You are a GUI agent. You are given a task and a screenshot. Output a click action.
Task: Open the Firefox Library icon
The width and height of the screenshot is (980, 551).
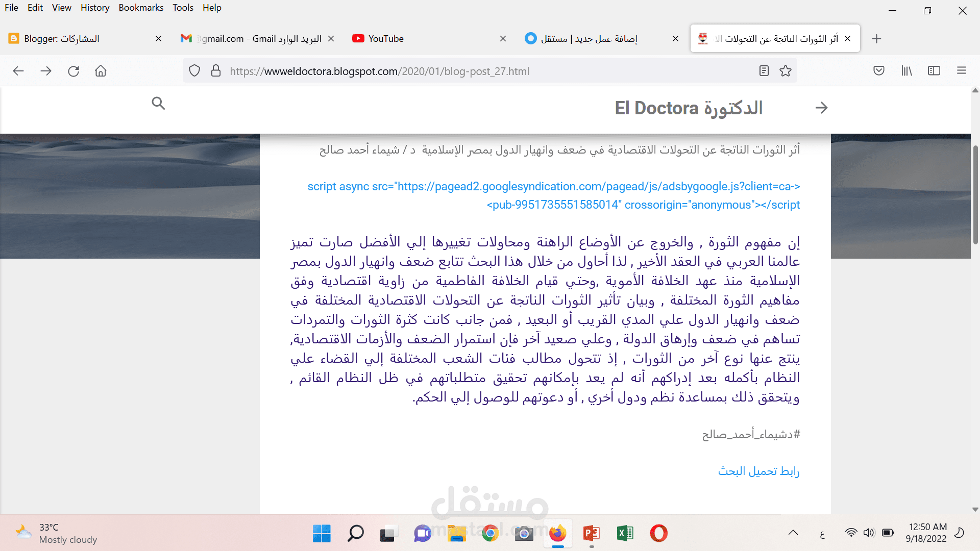(x=906, y=71)
